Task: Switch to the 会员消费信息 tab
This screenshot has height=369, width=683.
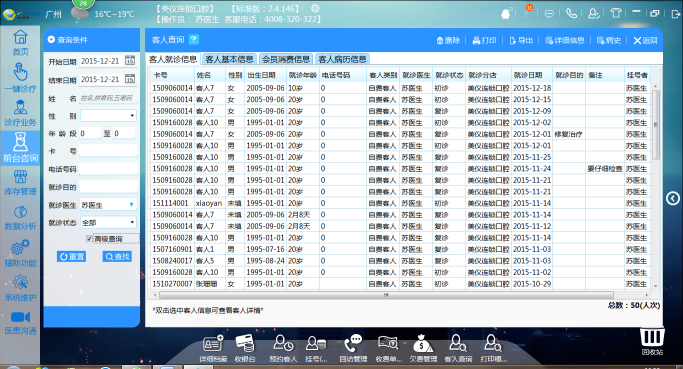Action: 286,59
